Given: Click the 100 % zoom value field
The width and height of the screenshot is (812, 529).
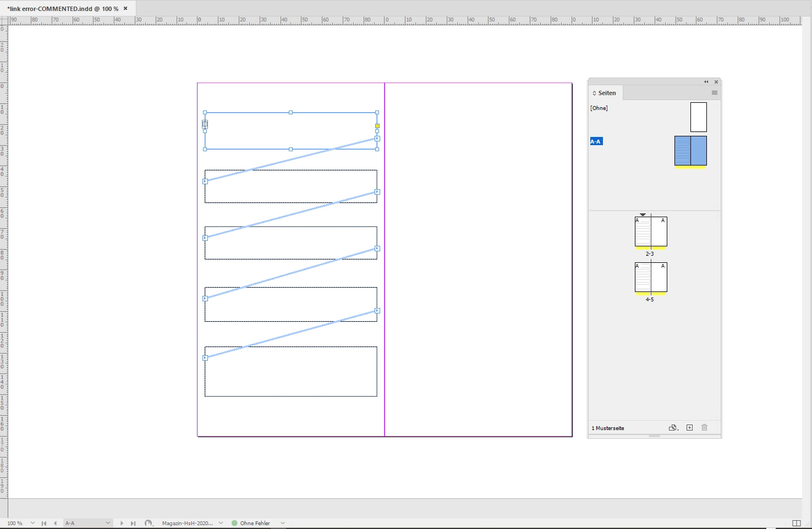Looking at the screenshot, I should (15, 523).
